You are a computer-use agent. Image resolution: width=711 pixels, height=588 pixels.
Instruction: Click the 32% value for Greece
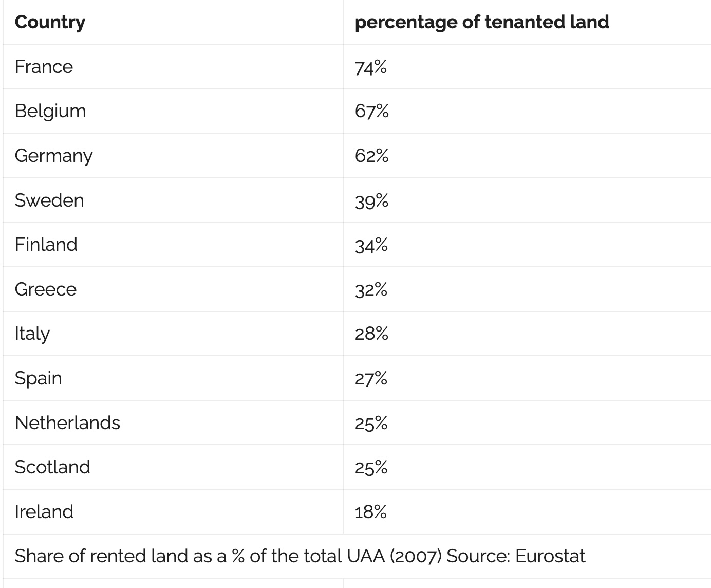click(x=371, y=290)
